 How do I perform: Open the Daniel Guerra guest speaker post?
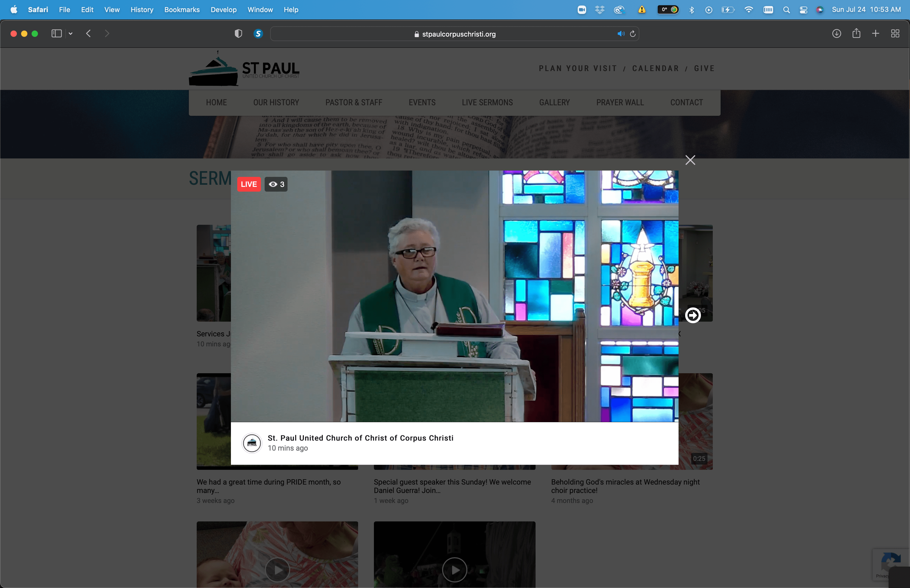pyautogui.click(x=452, y=486)
